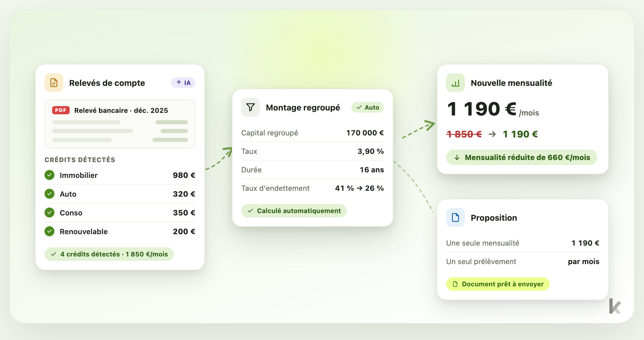This screenshot has width=644, height=340.
Task: Select the par mois value
Action: (x=584, y=261)
